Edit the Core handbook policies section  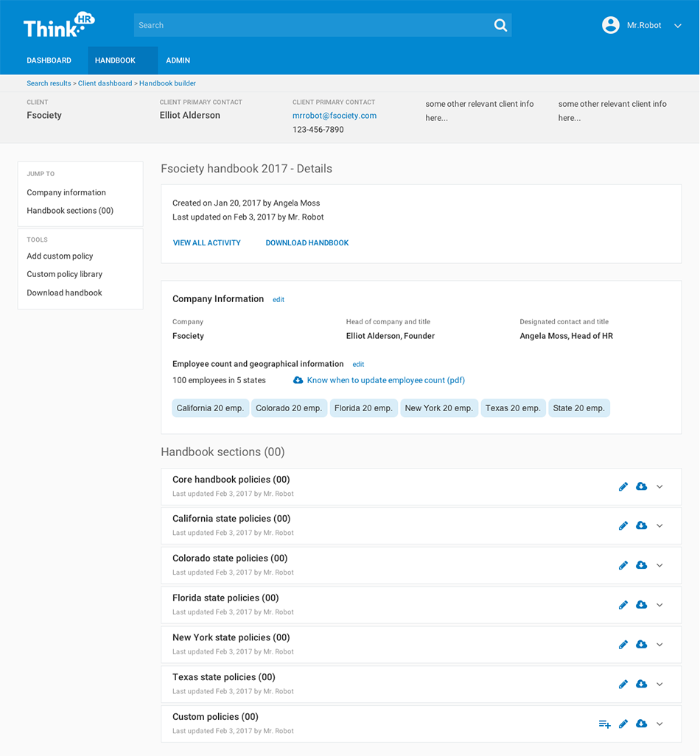pos(623,486)
